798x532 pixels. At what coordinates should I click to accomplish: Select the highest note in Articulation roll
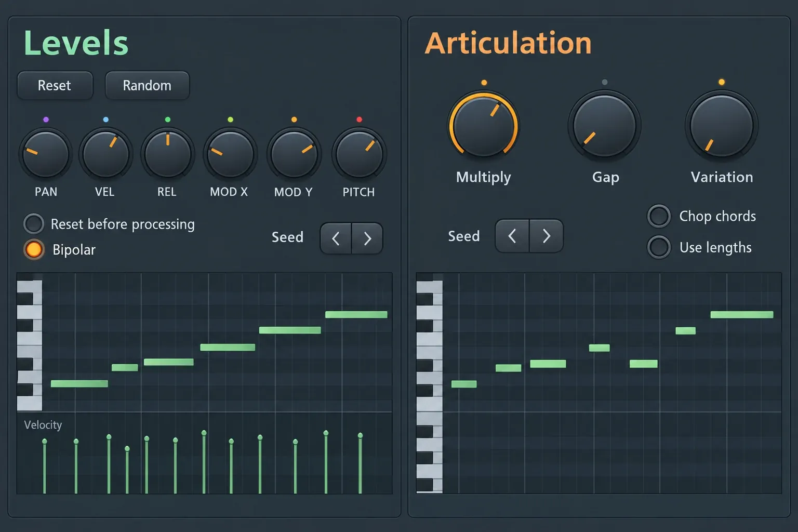click(742, 314)
